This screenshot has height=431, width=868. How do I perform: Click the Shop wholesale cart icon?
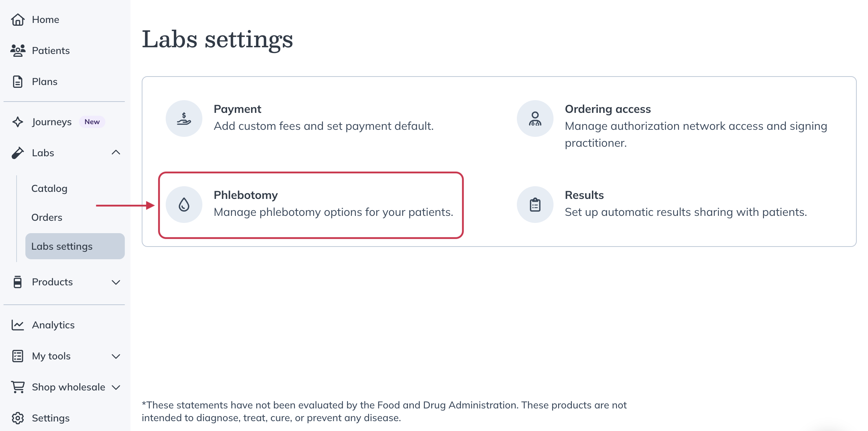(x=18, y=387)
